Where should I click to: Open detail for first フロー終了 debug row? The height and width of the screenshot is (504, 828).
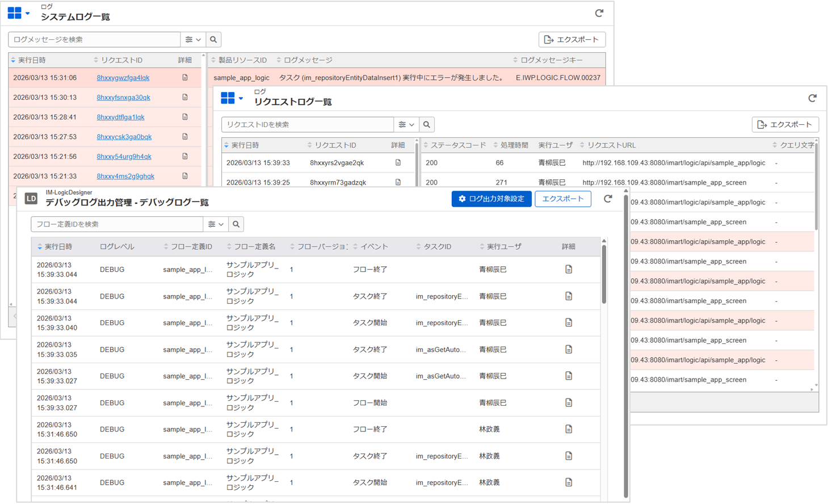[x=569, y=270]
